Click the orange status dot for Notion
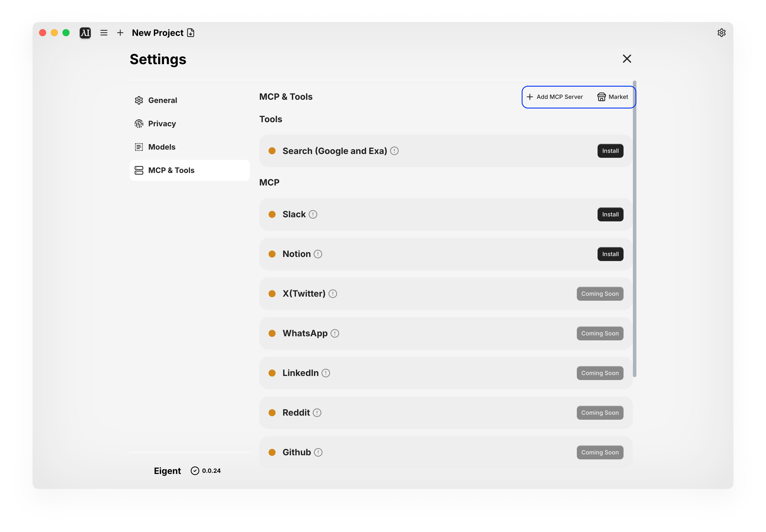This screenshot has height=532, width=766. (272, 254)
